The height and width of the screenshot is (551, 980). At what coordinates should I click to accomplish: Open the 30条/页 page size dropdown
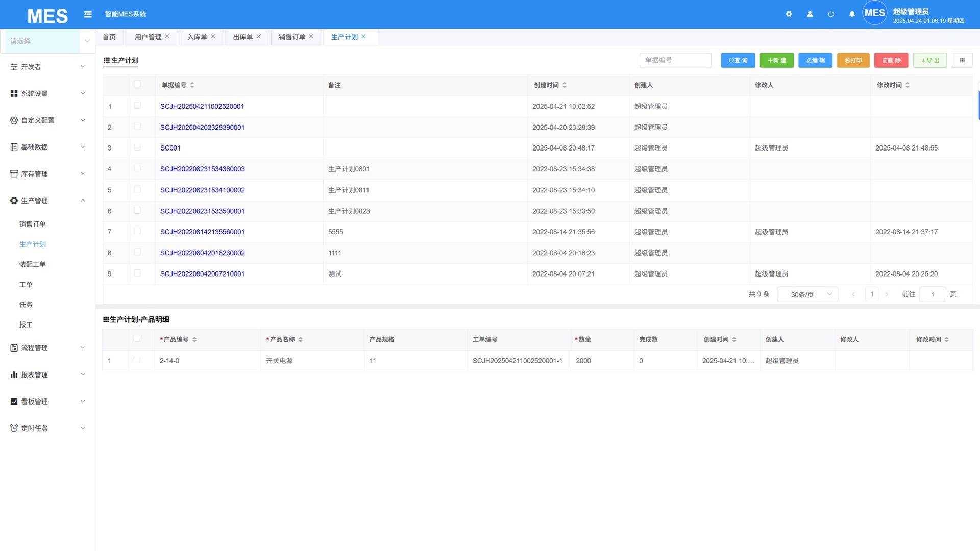pos(807,294)
